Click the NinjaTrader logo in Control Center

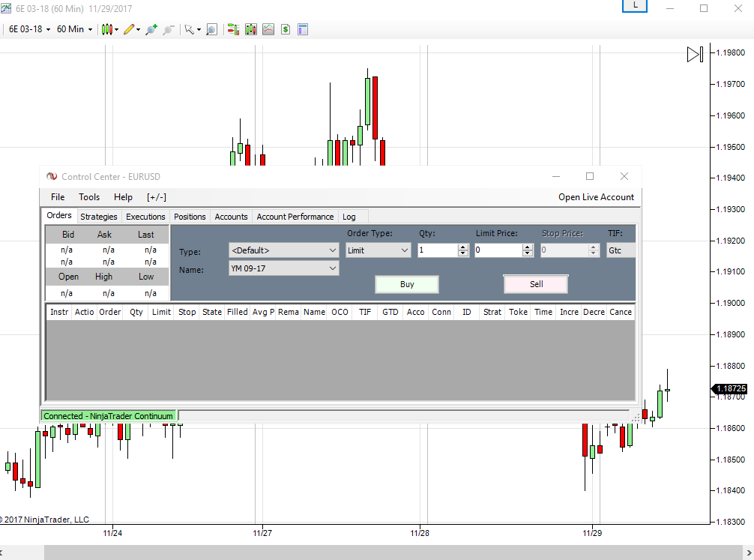pyautogui.click(x=52, y=177)
